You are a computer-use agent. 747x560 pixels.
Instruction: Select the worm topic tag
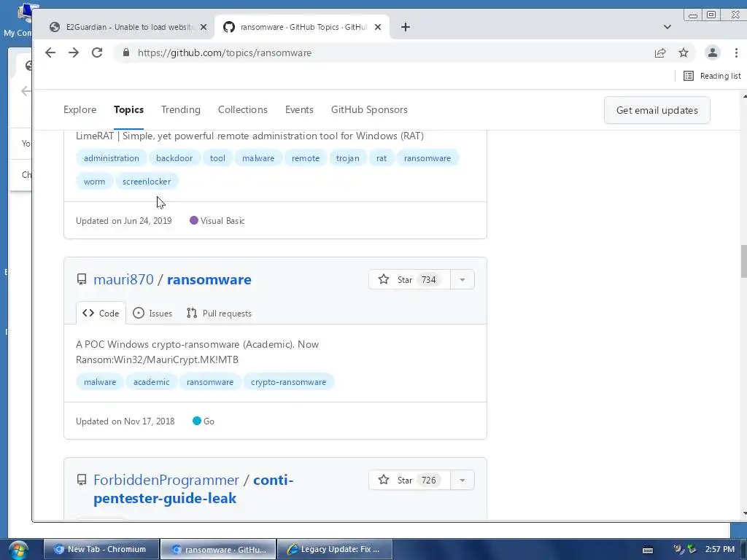94,182
